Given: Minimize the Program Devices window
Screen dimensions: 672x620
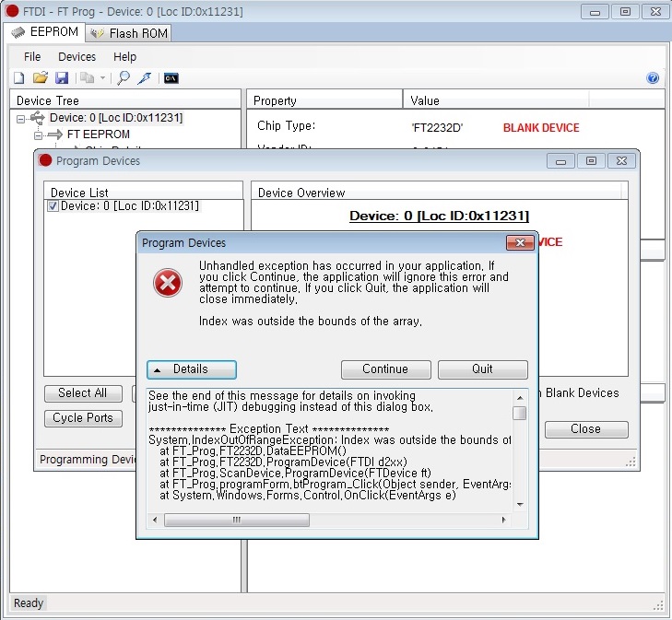Looking at the screenshot, I should pyautogui.click(x=560, y=161).
